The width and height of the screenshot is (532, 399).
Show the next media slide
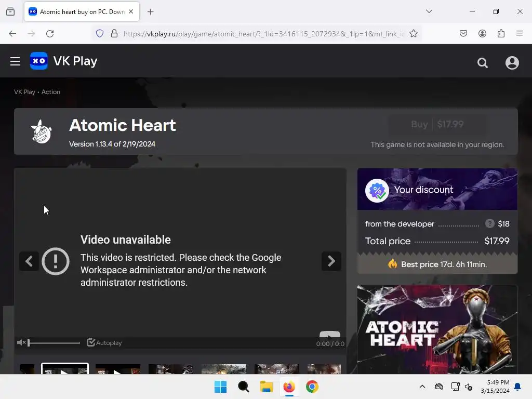coord(331,261)
